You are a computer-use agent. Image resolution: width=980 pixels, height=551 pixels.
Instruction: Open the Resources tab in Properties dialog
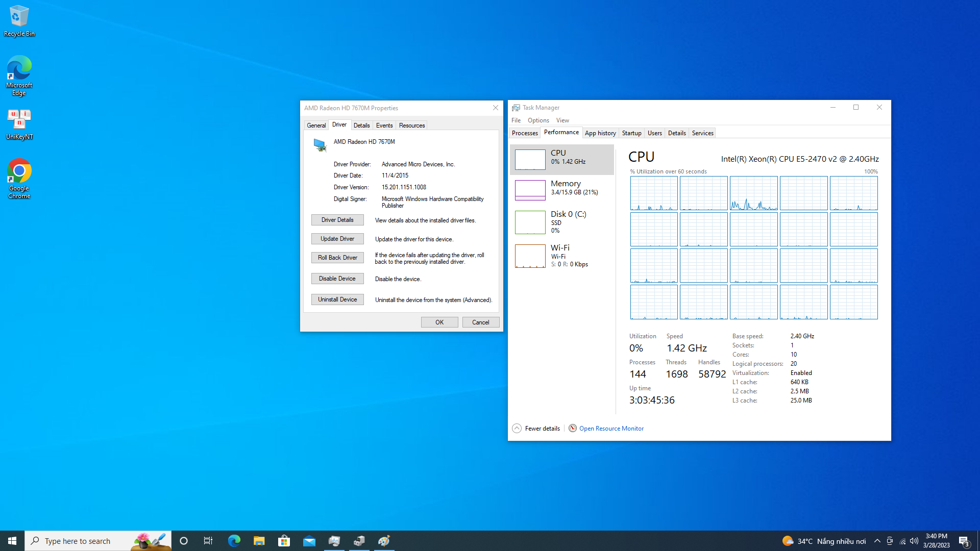pyautogui.click(x=412, y=126)
